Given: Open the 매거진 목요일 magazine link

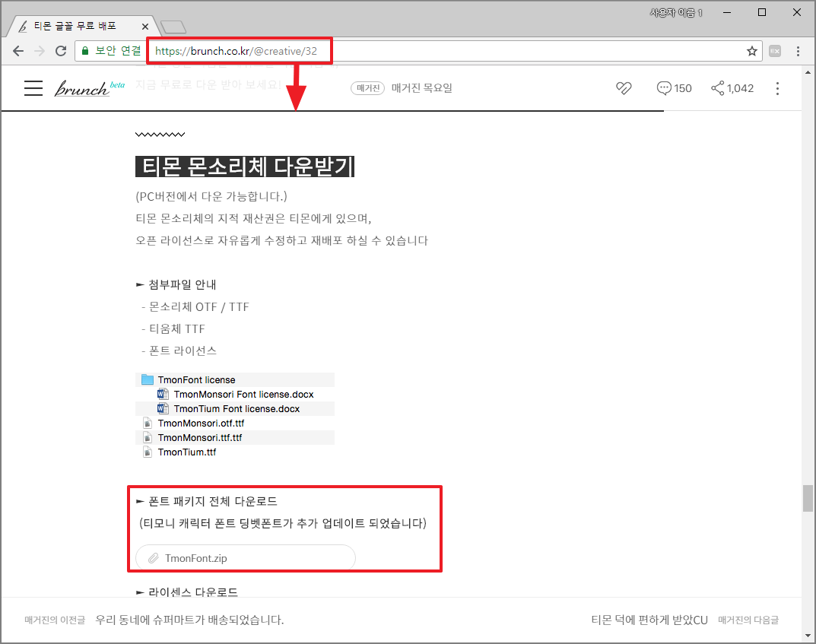Looking at the screenshot, I should 421,88.
